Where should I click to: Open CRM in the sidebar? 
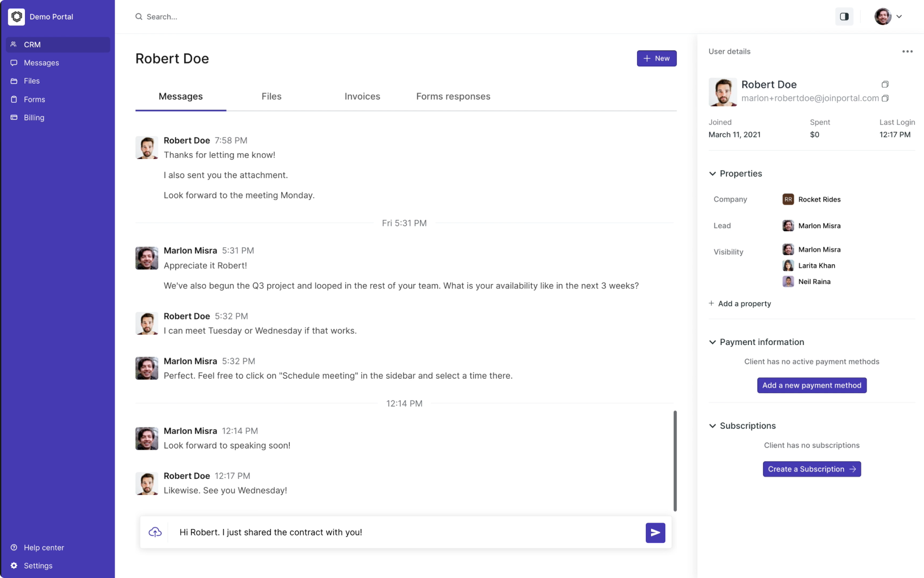click(58, 44)
